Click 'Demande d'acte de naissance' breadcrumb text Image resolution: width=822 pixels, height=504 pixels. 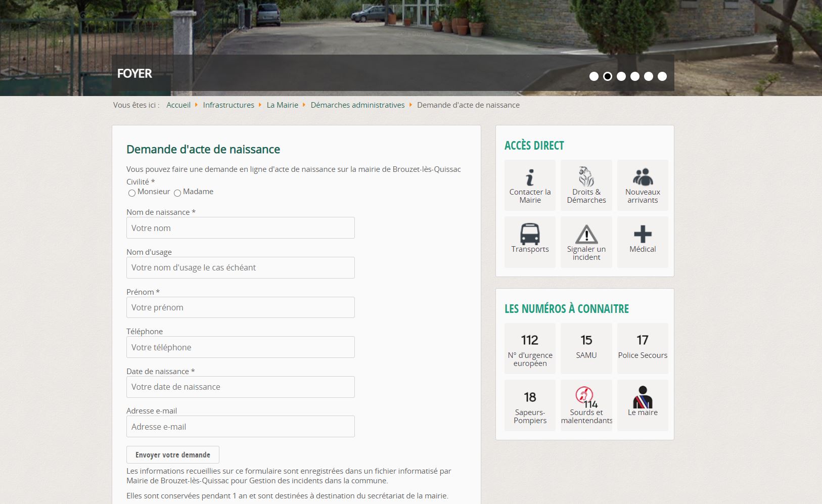(468, 105)
